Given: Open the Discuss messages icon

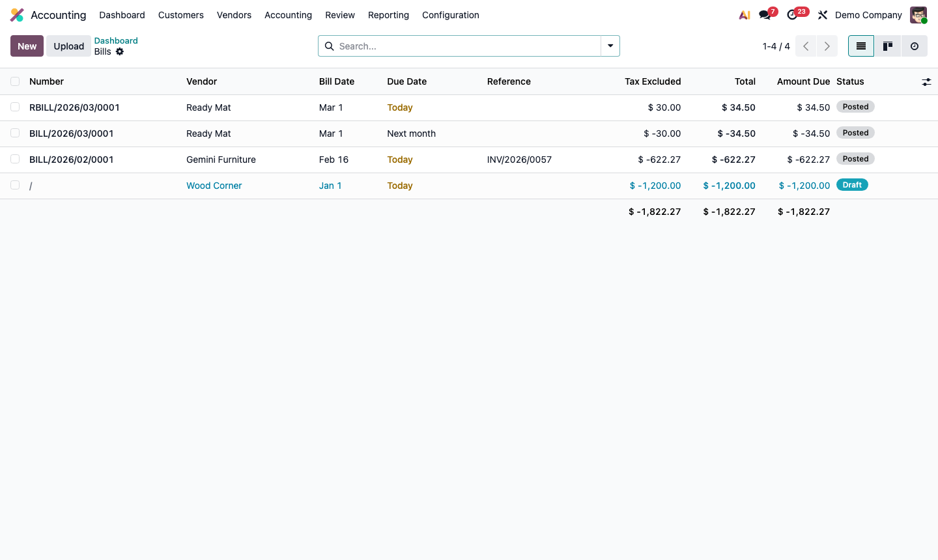Looking at the screenshot, I should pos(764,14).
